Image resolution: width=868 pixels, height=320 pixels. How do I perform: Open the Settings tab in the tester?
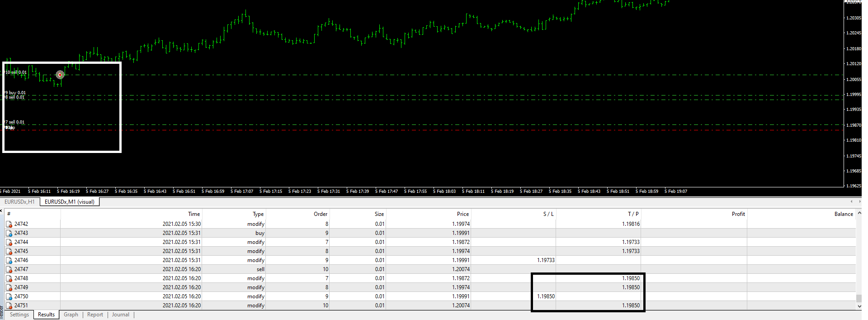pos(19,315)
